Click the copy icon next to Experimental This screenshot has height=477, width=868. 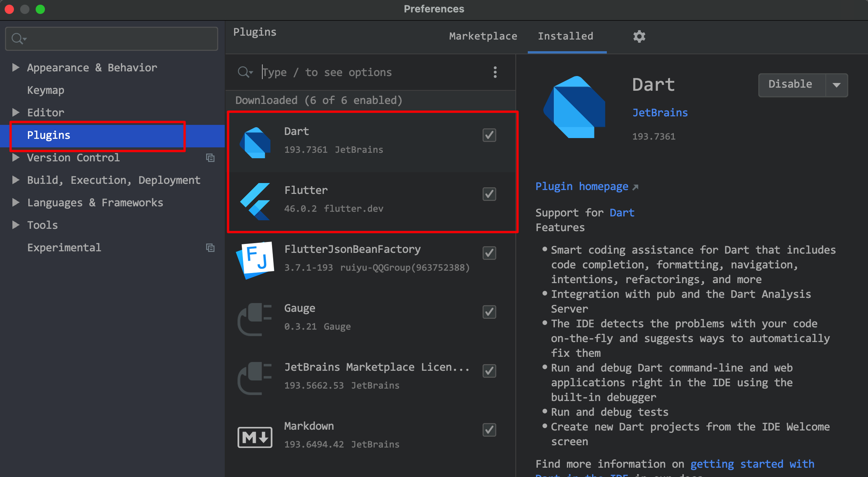[210, 248]
